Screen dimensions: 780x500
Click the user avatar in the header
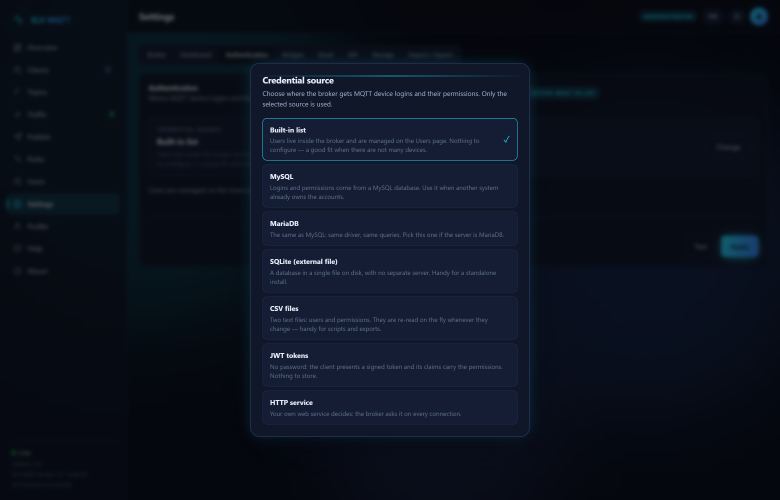(759, 16)
